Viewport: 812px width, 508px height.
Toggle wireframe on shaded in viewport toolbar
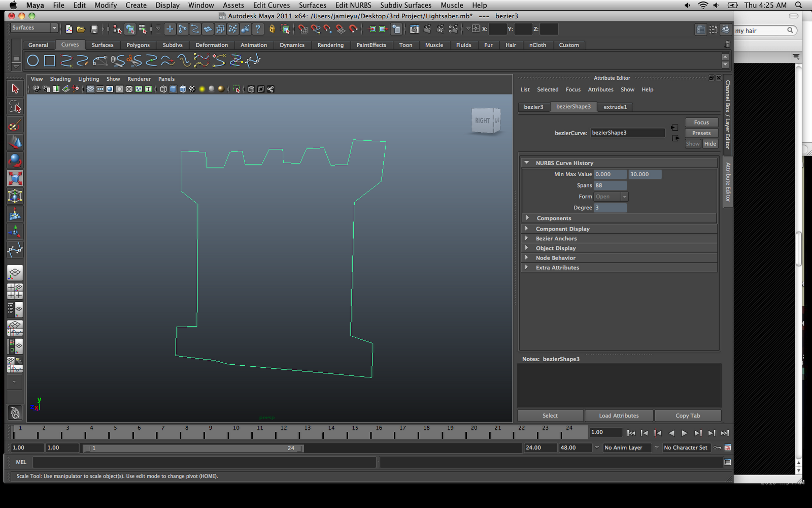click(183, 89)
